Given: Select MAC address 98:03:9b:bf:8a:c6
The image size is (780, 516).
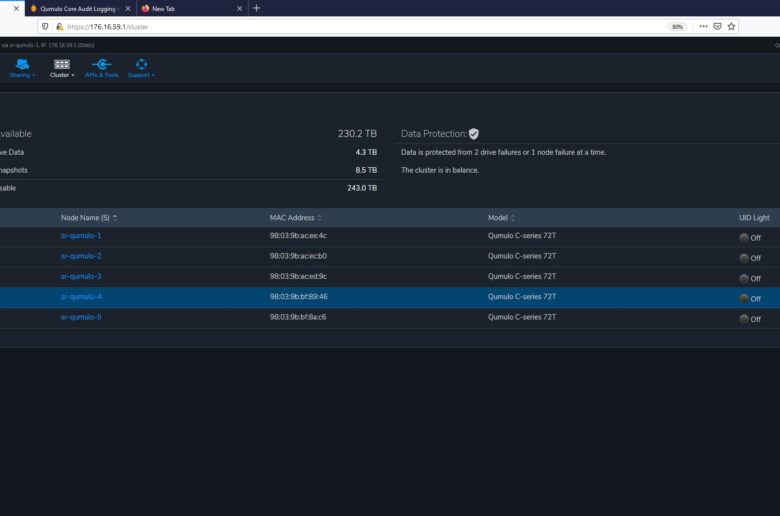Looking at the screenshot, I should 298,317.
